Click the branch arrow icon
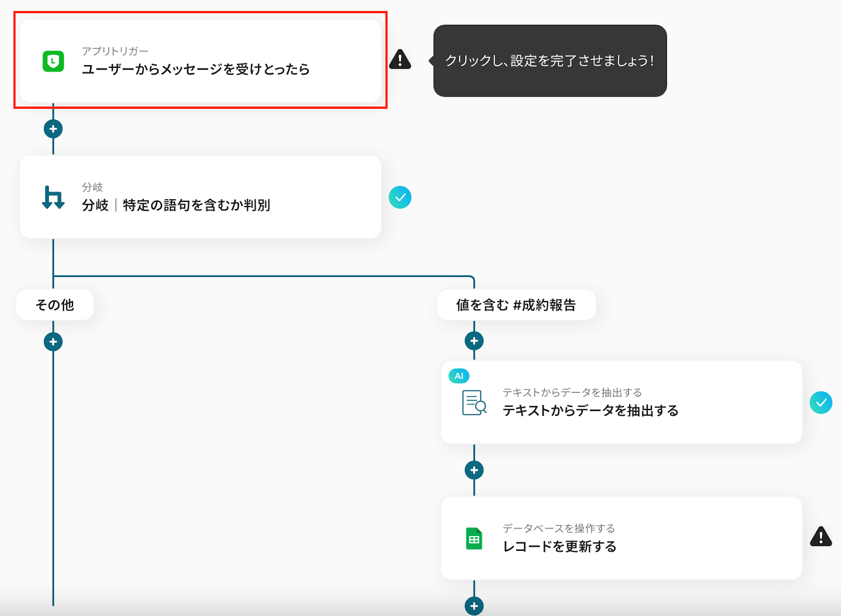The image size is (841, 616). coord(53,197)
